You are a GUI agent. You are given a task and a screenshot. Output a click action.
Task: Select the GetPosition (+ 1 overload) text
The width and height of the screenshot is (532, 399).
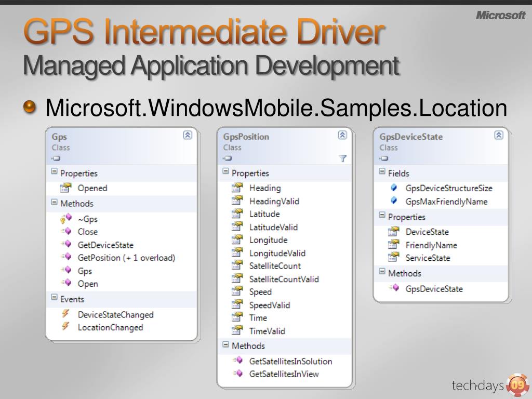pyautogui.click(x=127, y=258)
